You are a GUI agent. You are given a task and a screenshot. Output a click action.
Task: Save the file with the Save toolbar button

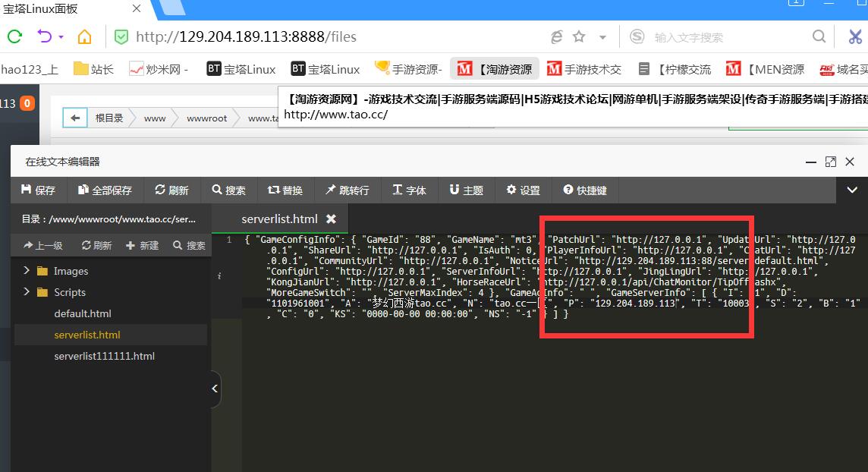38,190
